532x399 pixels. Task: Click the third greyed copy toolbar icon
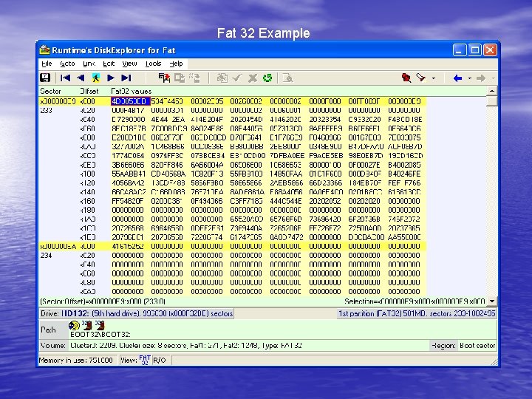coord(195,78)
